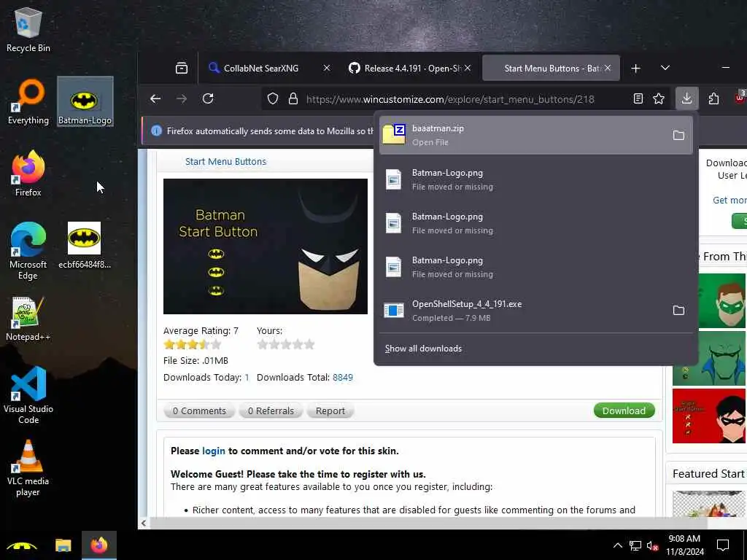Click Report button
Viewport: 747px width, 560px height.
(x=330, y=411)
